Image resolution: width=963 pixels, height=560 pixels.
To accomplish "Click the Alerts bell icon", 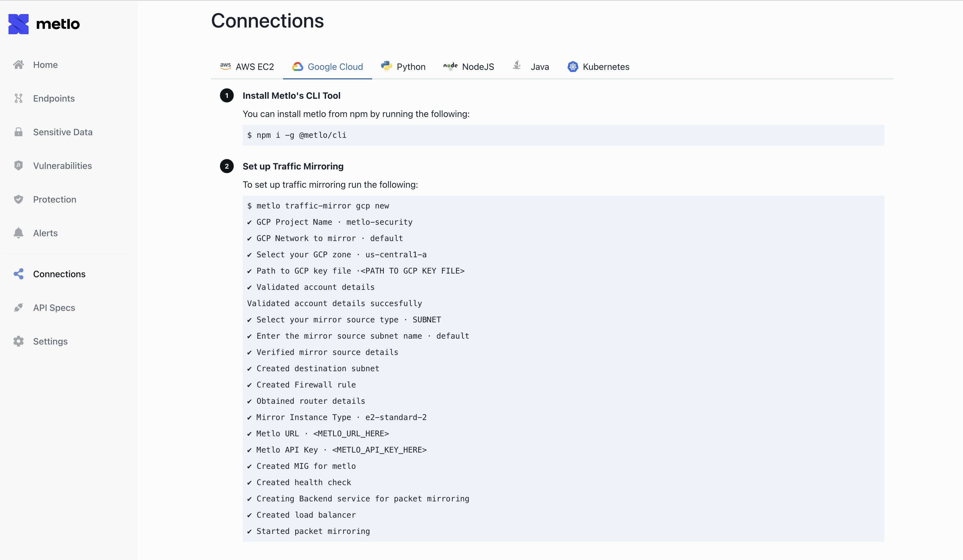I will pos(18,233).
